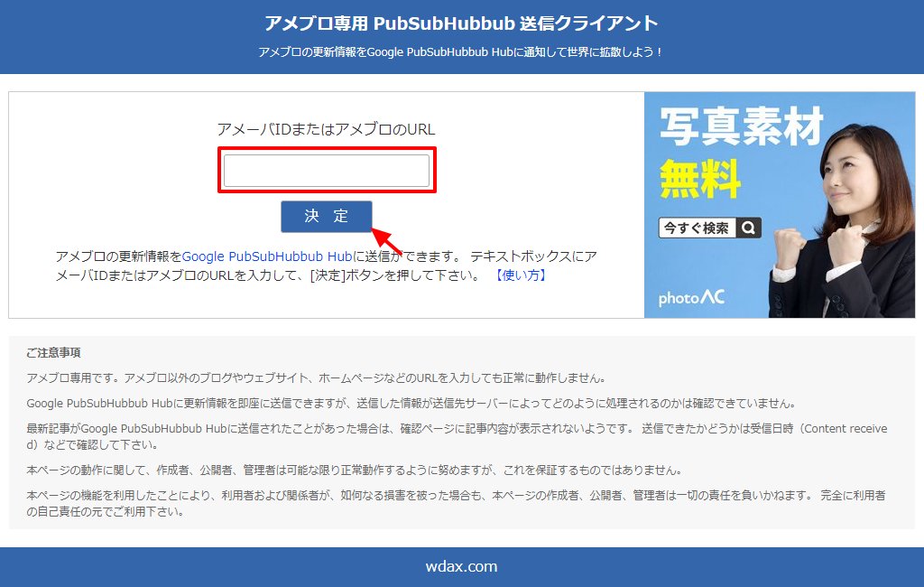Image resolution: width=924 pixels, height=587 pixels.
Task: Click the magnifier search icon in the ad
Action: [748, 228]
